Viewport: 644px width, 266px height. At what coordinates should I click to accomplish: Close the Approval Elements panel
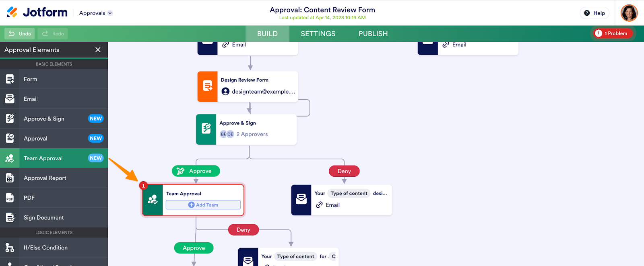[98, 50]
